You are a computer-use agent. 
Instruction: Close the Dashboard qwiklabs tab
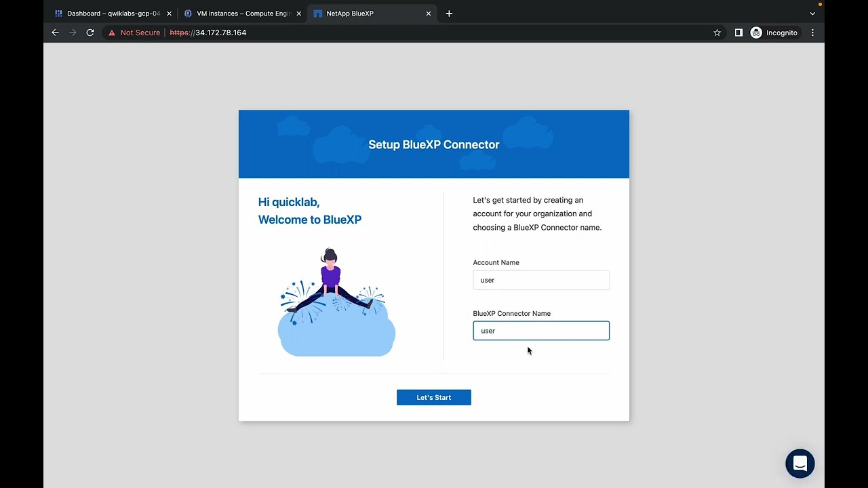(169, 14)
